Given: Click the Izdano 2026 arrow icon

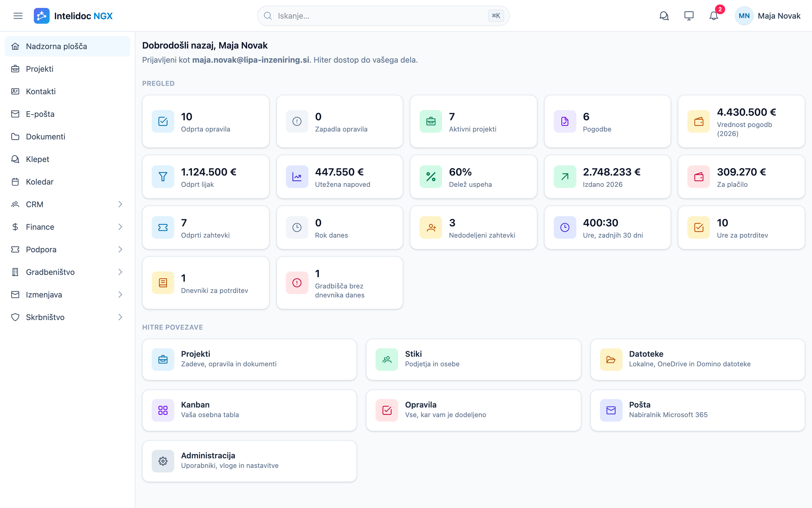Looking at the screenshot, I should tap(565, 177).
